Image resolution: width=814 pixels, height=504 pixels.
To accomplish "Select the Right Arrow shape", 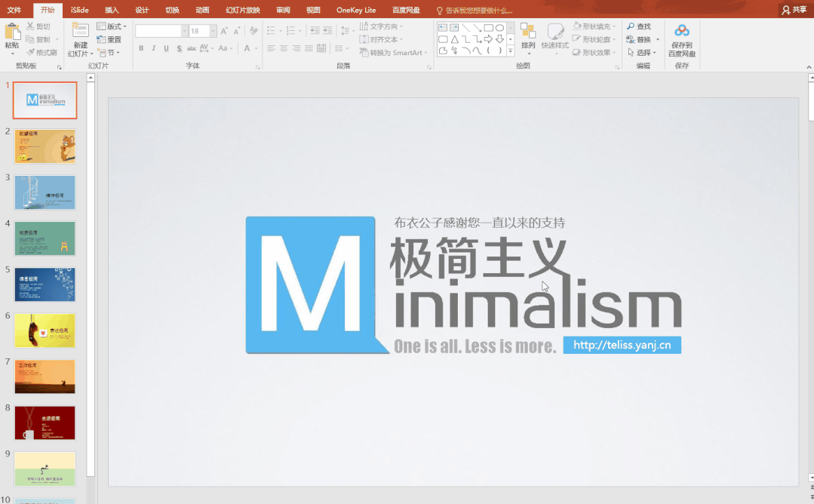I will click(x=488, y=39).
